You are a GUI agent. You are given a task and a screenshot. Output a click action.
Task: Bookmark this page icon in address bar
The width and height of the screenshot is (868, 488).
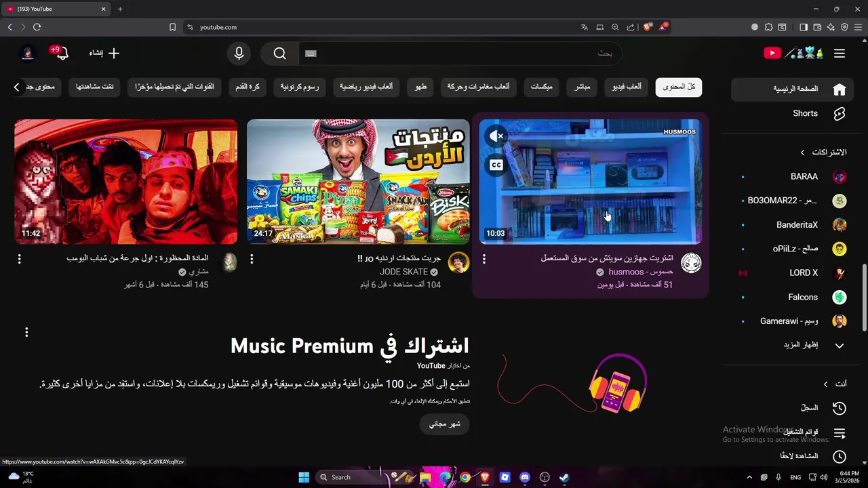pos(172,27)
